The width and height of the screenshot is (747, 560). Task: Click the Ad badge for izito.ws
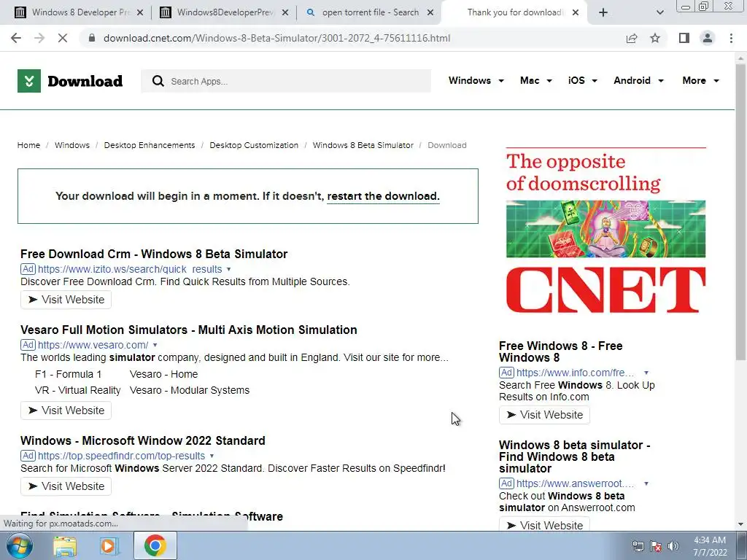pos(28,269)
